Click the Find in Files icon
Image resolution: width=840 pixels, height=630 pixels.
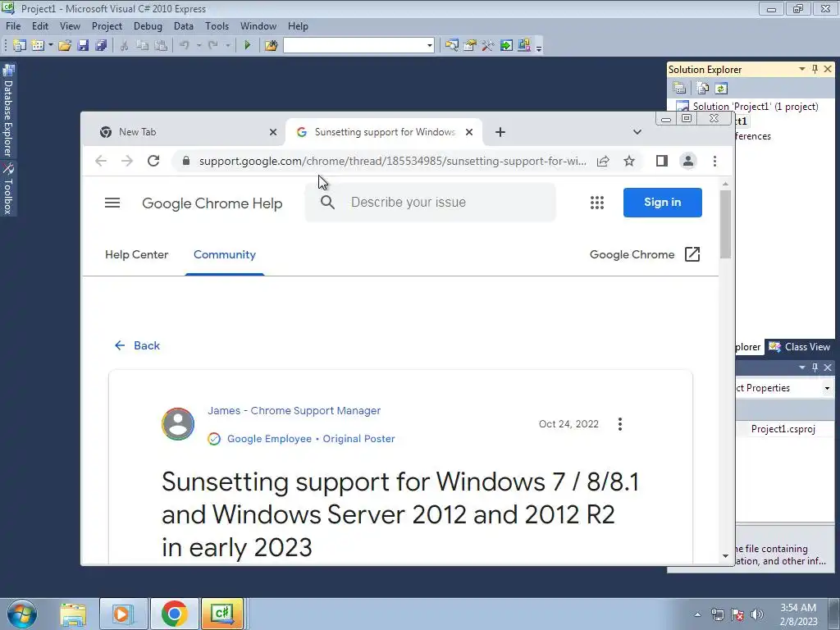click(x=271, y=46)
